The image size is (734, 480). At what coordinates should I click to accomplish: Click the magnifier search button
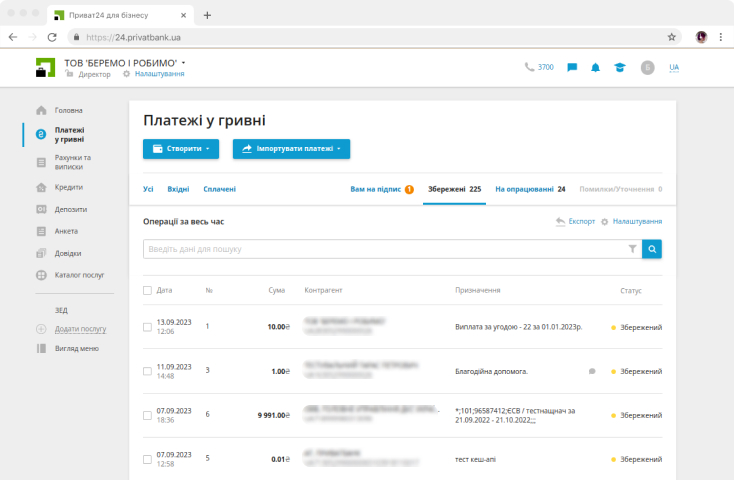click(x=651, y=249)
